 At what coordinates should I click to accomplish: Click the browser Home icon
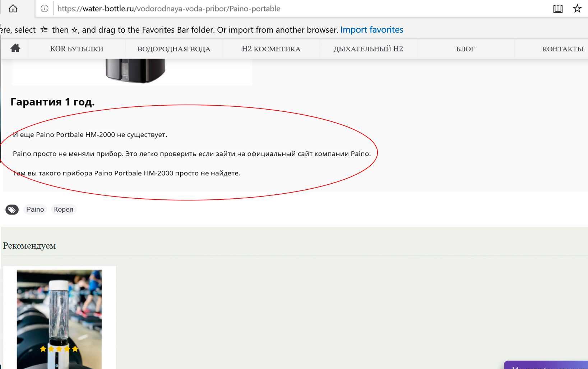pyautogui.click(x=13, y=8)
